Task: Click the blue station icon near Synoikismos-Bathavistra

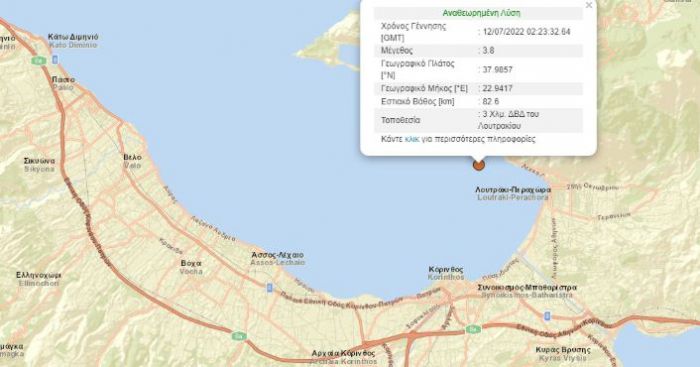Action: click(x=547, y=317)
